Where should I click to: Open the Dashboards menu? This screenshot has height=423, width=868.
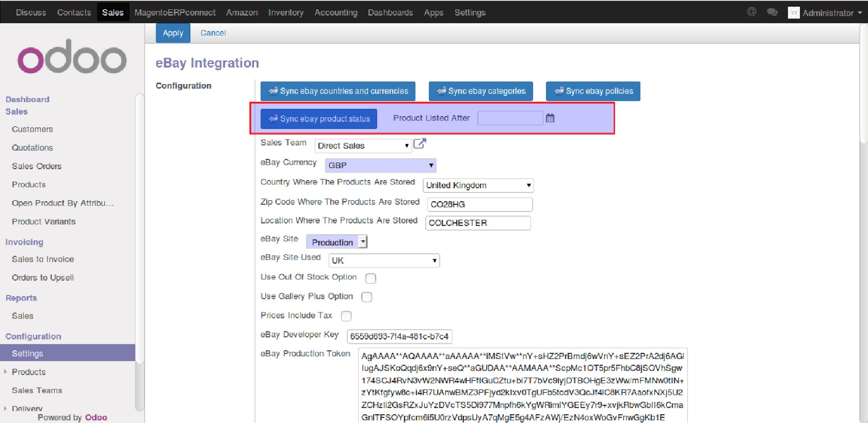click(391, 12)
